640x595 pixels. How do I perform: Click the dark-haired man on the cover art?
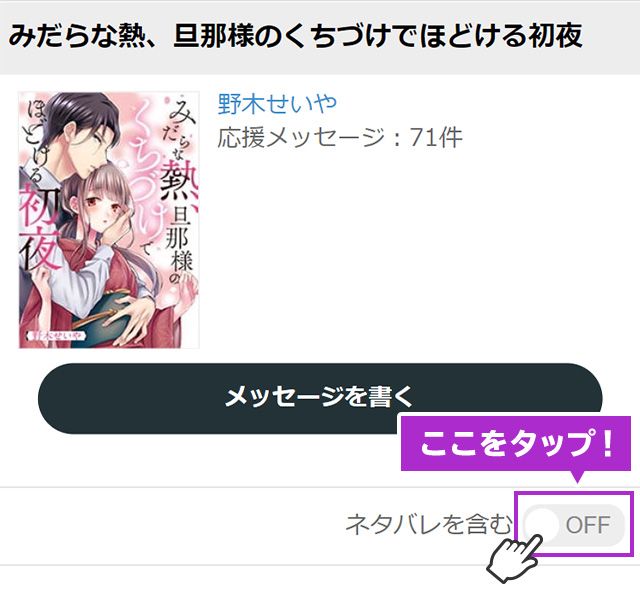coord(80,135)
